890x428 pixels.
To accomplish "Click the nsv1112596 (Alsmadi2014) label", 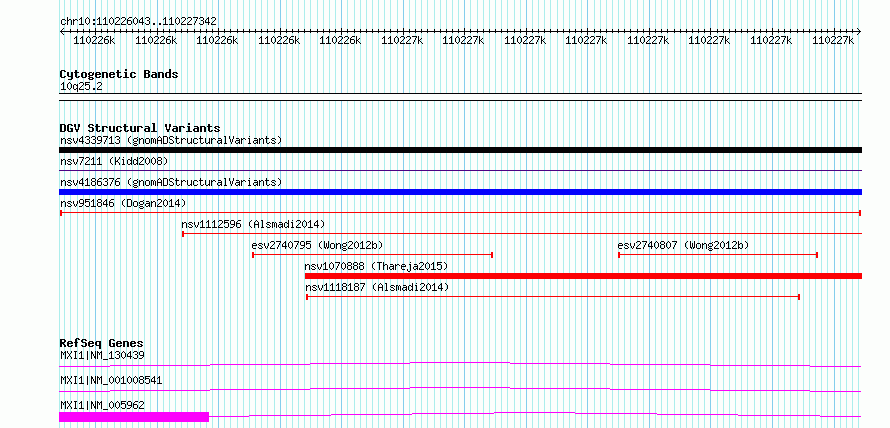I will 253,224.
